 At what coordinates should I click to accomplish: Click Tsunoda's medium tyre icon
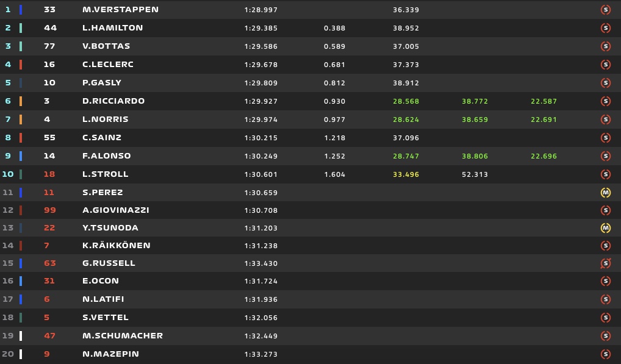pyautogui.click(x=605, y=228)
